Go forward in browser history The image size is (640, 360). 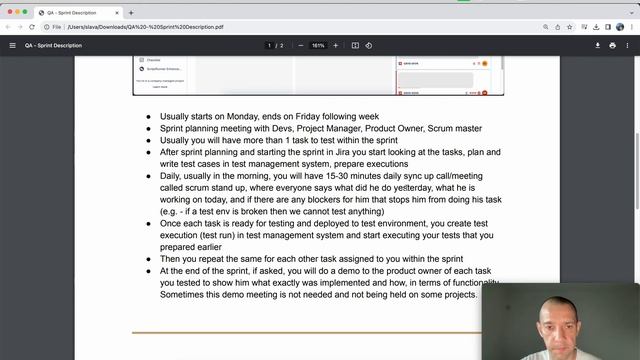click(x=20, y=27)
